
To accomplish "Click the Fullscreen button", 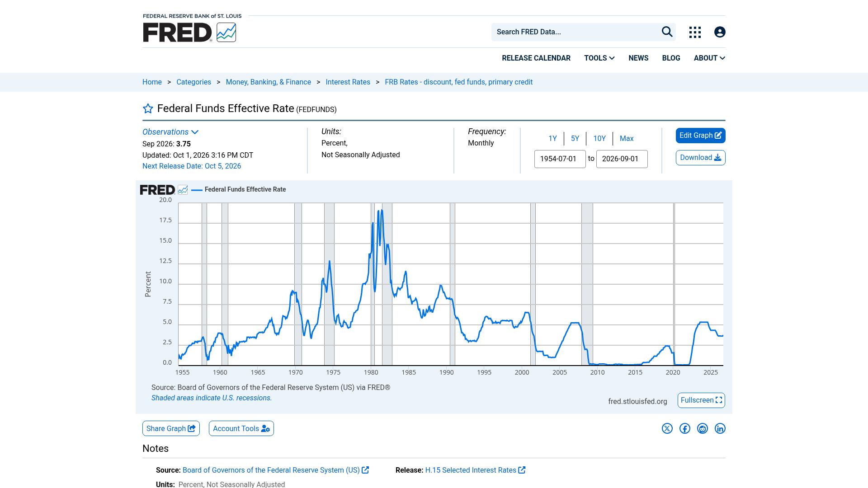I will click(701, 400).
